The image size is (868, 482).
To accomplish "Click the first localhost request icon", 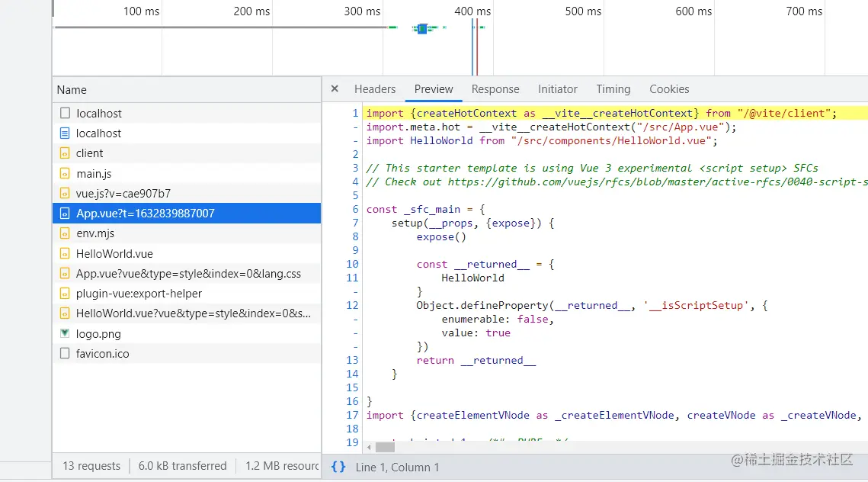I will 65,113.
